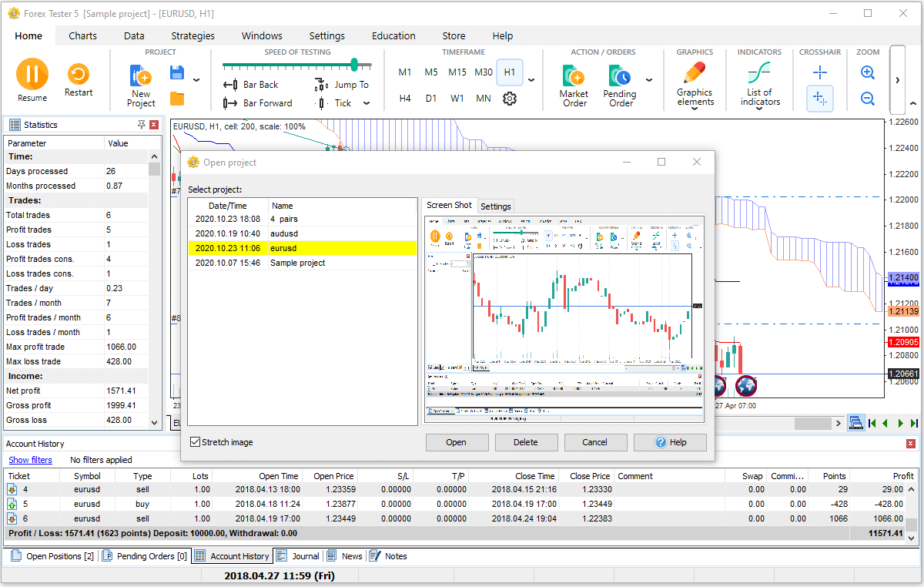The height and width of the screenshot is (587, 924).
Task: Click the Resume playback button
Action: (x=32, y=75)
